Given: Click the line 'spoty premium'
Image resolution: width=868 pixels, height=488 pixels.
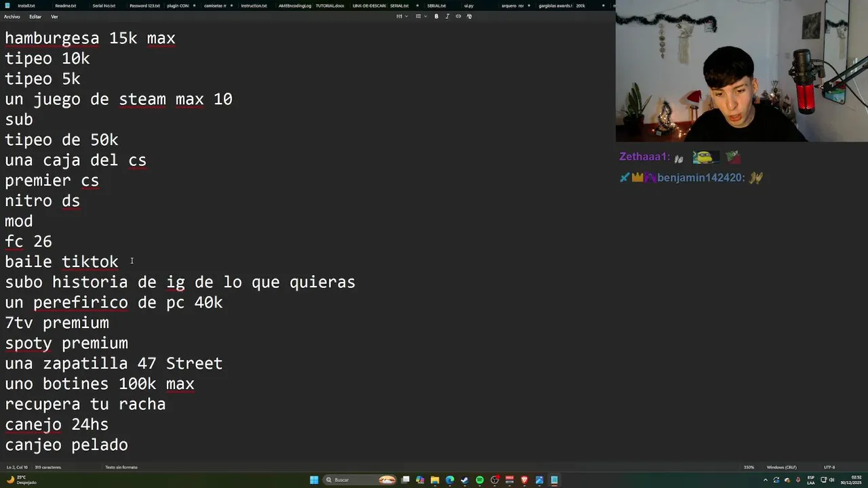Looking at the screenshot, I should [x=66, y=344].
